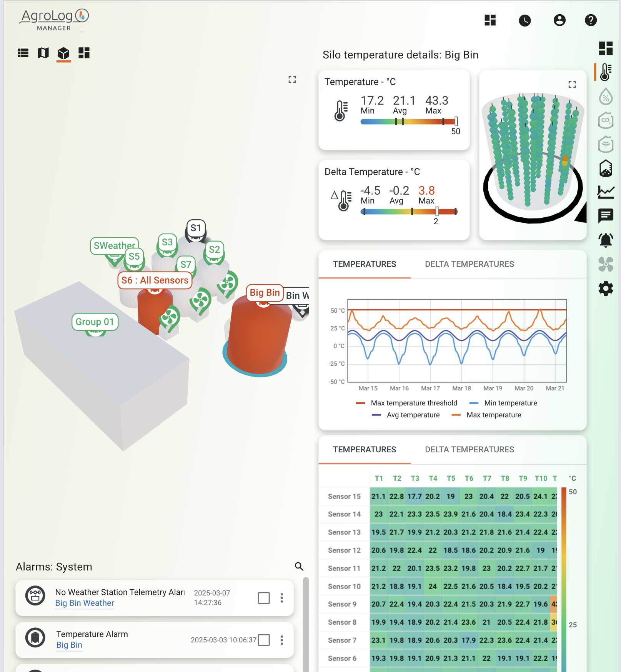
Task: Open the comments panel icon
Action: point(606,215)
